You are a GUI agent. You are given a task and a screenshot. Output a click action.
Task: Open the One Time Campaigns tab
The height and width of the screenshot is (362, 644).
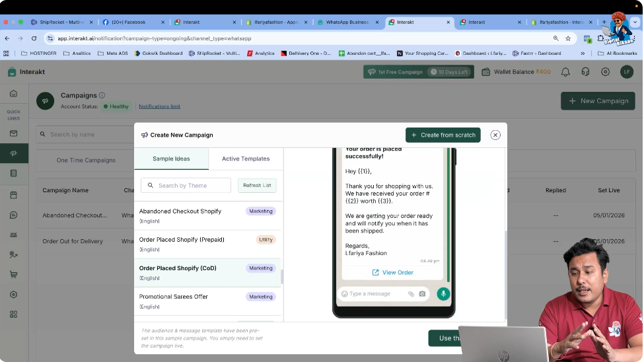click(86, 161)
